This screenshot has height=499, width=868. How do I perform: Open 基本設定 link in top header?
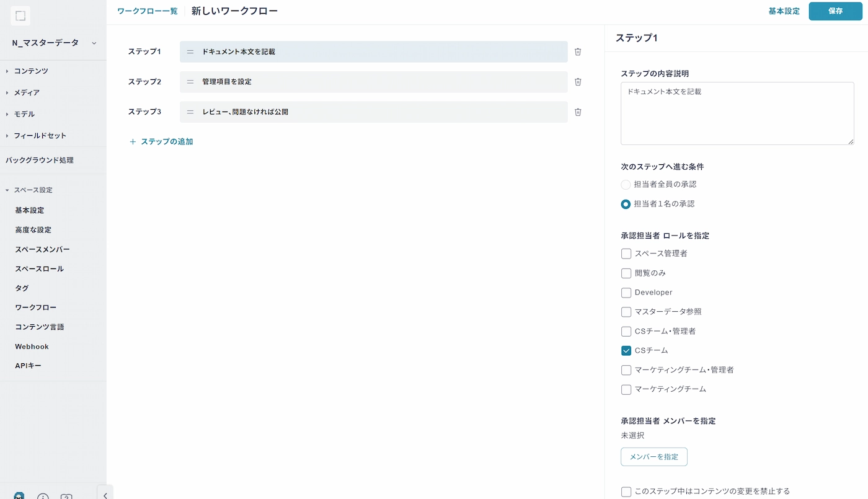tap(784, 11)
